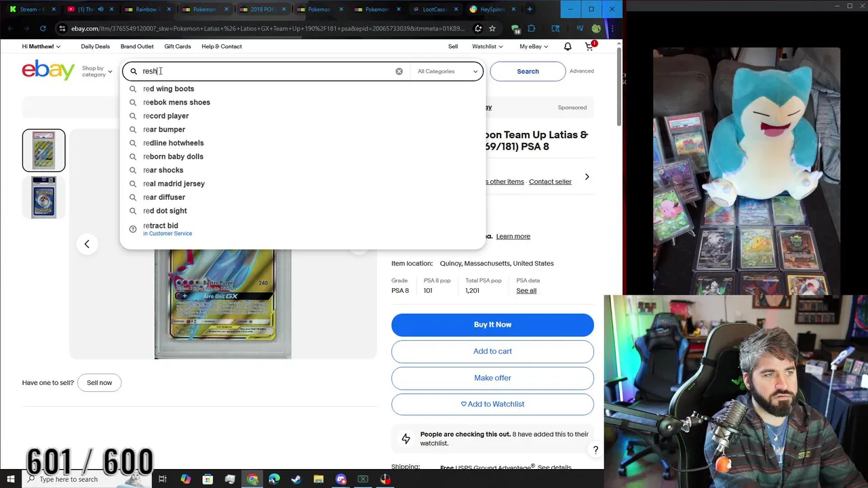The width and height of the screenshot is (868, 488).
Task: Open eBay notifications bell
Action: point(568,47)
